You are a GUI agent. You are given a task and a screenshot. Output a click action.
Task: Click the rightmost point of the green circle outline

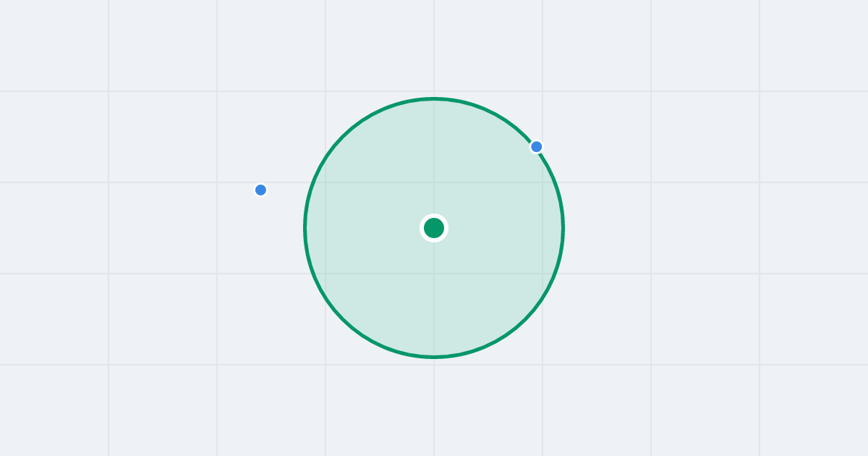click(563, 228)
